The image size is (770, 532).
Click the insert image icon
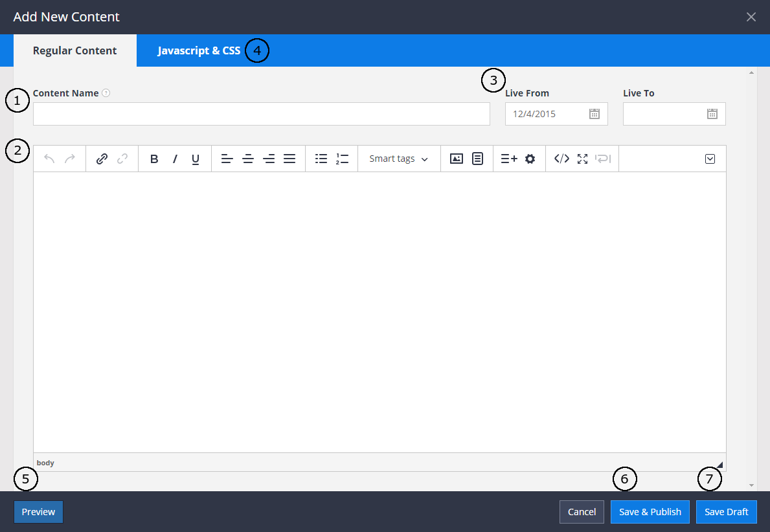point(457,159)
